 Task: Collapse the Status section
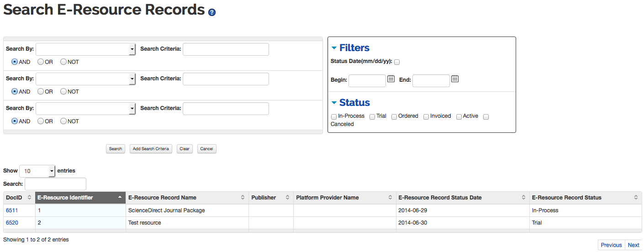pyautogui.click(x=334, y=103)
